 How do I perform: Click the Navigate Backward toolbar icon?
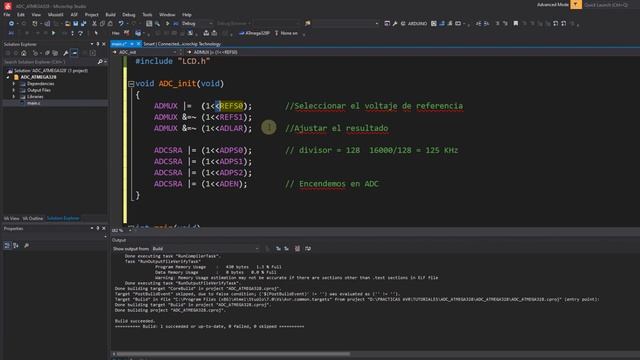(11, 24)
